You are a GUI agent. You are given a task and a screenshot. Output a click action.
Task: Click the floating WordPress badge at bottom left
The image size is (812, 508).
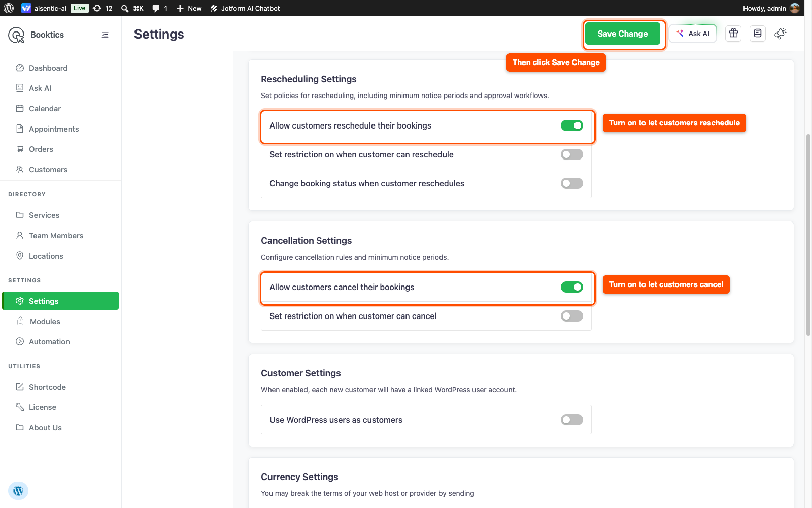(18, 491)
